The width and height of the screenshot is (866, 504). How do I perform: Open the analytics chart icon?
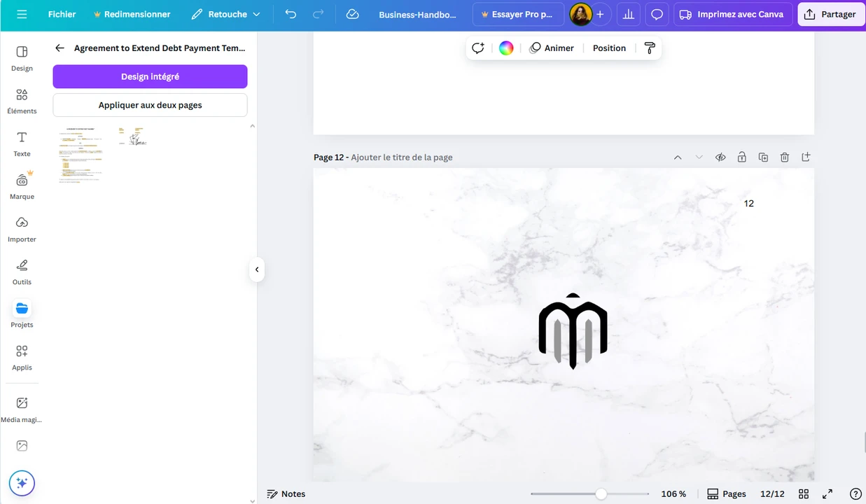[x=628, y=14]
